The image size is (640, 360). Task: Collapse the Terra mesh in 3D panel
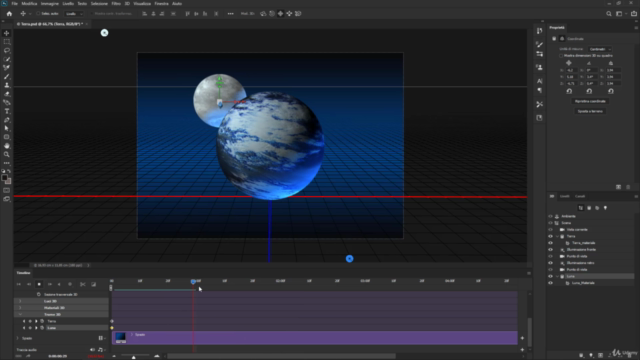tap(557, 236)
